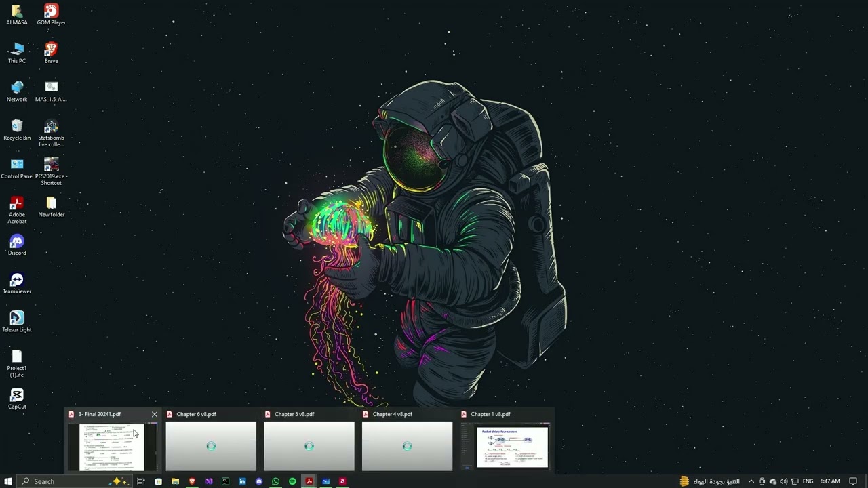Switch to the Chapter 1 v8.pdf window preview
This screenshot has height=488, width=868.
tap(505, 446)
